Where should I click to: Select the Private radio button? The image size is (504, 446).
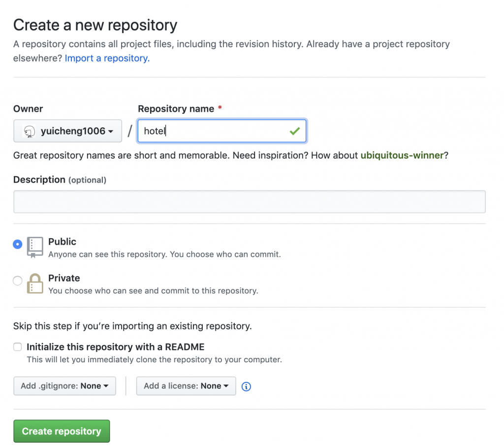pos(18,281)
